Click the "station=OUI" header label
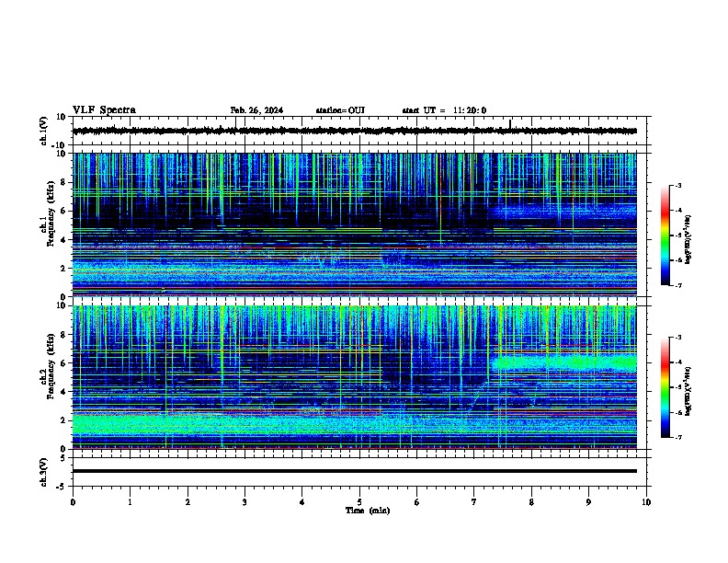 pyautogui.click(x=340, y=110)
